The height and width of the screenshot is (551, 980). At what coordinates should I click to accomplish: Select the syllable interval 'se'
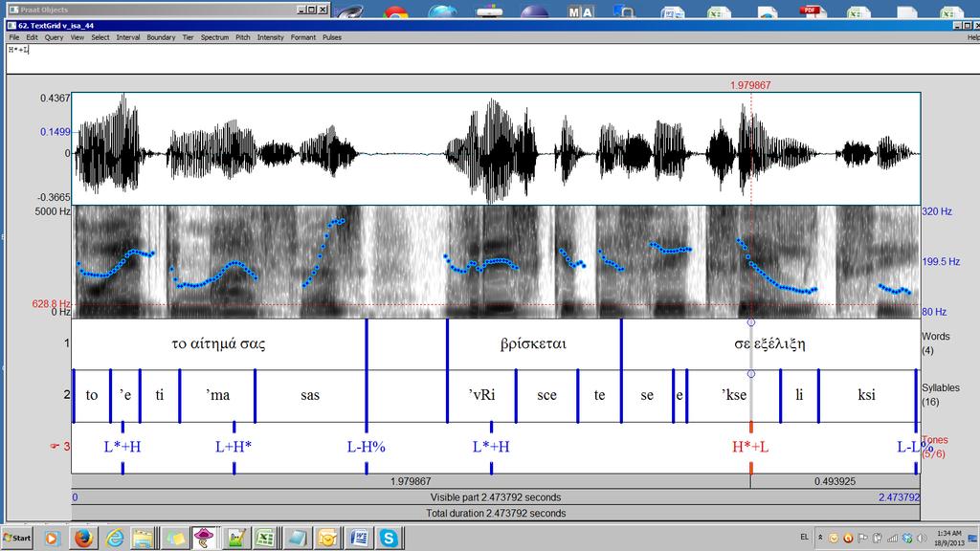click(x=647, y=395)
